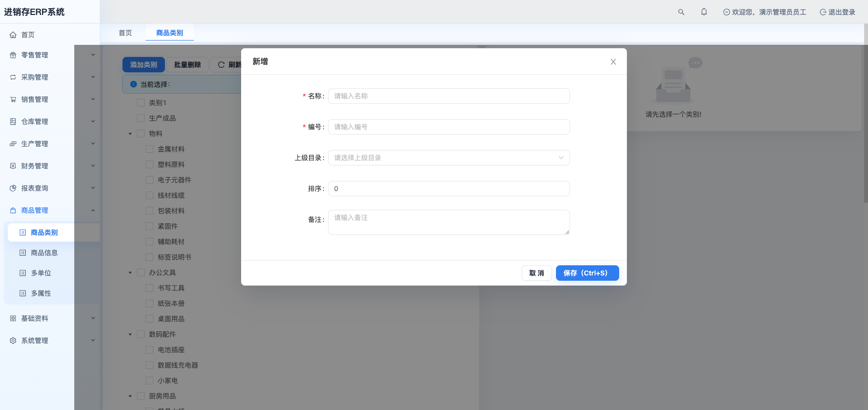
Task: Click the 多属性 list icon
Action: 23,293
